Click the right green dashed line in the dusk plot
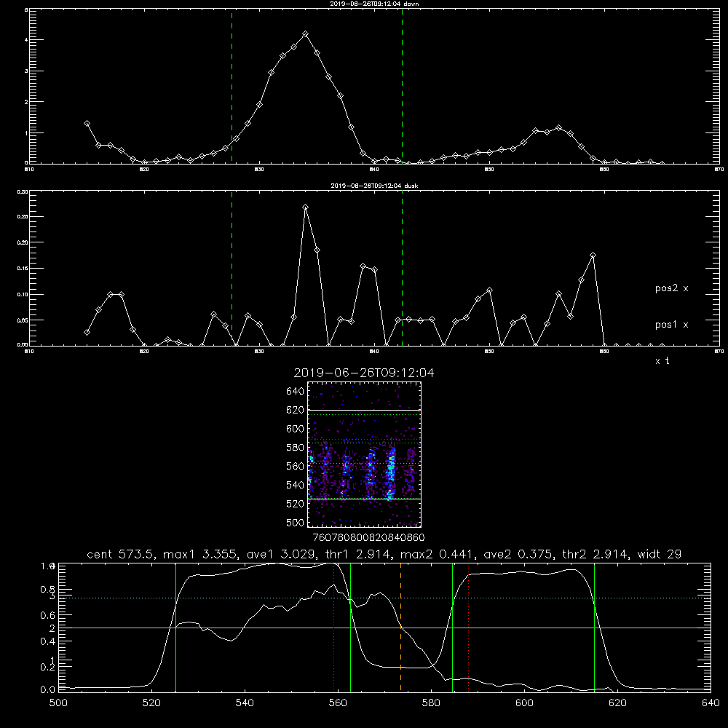This screenshot has height=728, width=728. pos(402,268)
